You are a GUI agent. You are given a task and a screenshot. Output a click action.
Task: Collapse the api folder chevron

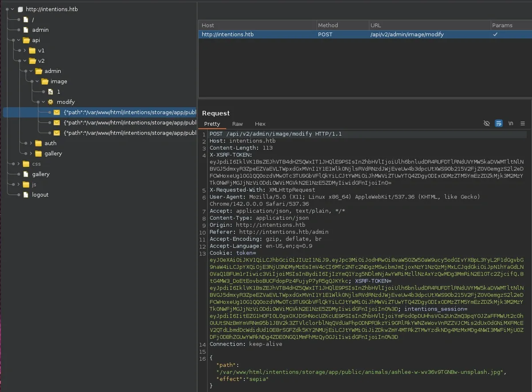coord(19,40)
